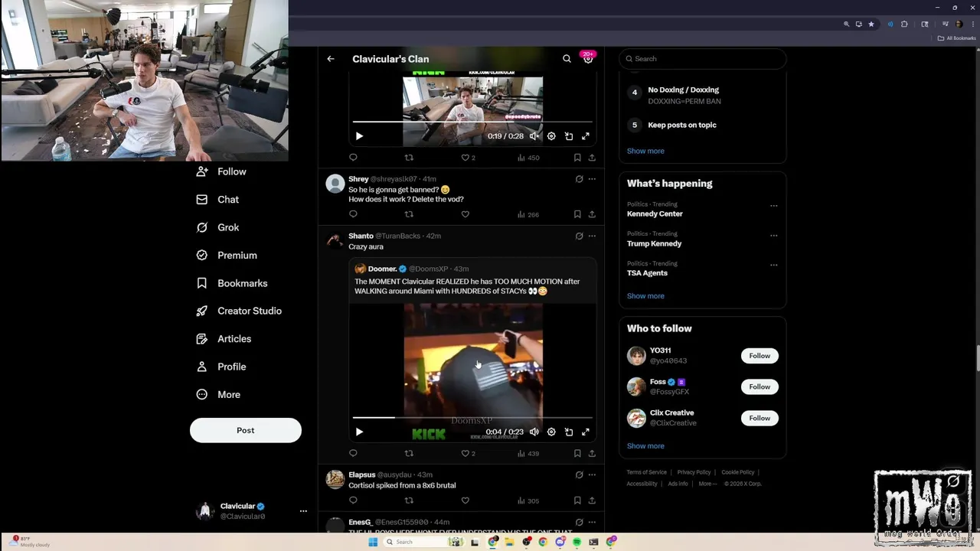Bookmark Elapsus's Cortisol post

click(x=577, y=500)
